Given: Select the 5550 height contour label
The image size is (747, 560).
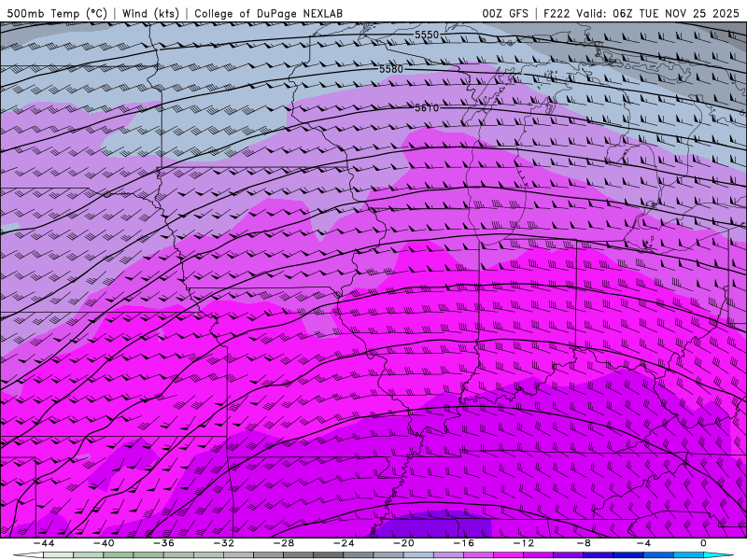Looking at the screenshot, I should (x=427, y=35).
